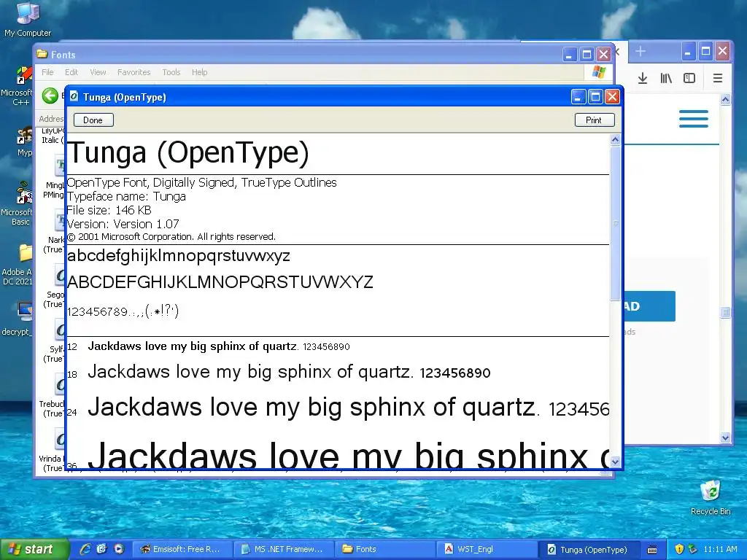Screen dimensions: 747x560
Task: Click the security shield tray icon
Action: (x=679, y=549)
